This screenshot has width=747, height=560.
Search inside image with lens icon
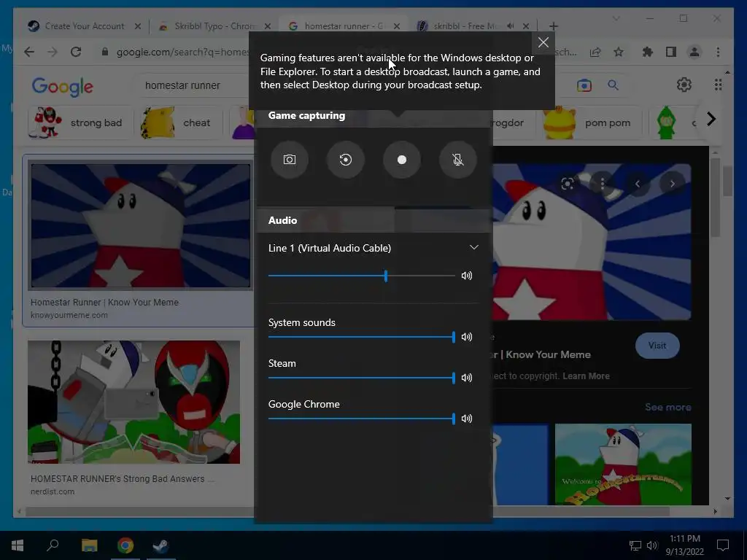pos(568,184)
